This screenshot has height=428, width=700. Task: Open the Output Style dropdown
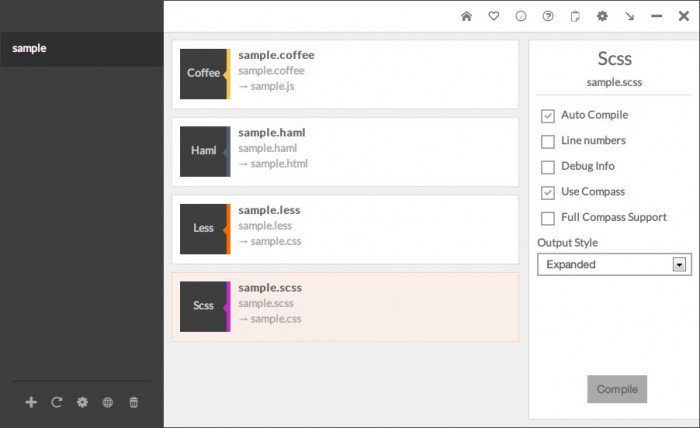[614, 264]
